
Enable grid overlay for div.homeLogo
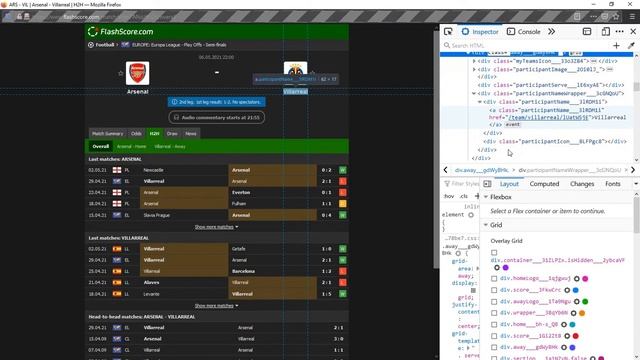[x=494, y=279]
